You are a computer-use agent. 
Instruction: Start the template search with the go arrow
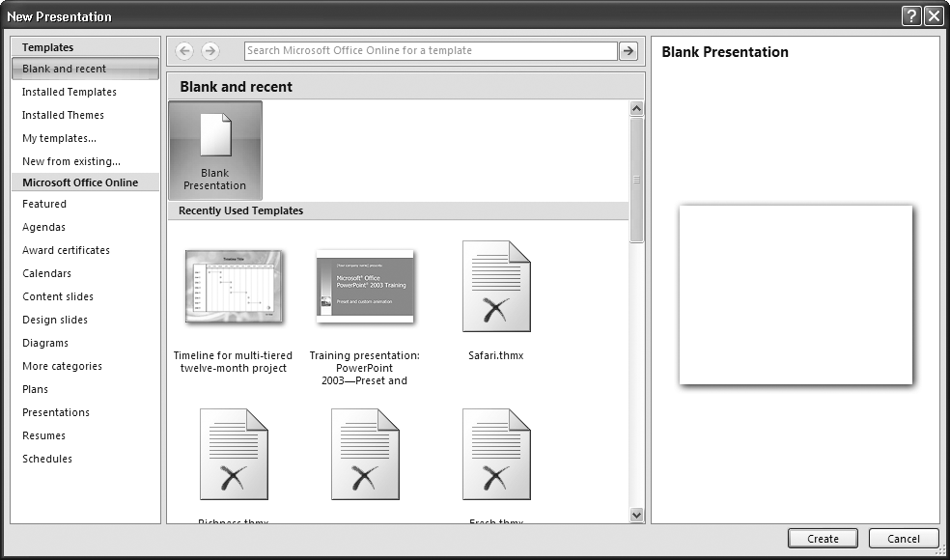pyautogui.click(x=629, y=50)
